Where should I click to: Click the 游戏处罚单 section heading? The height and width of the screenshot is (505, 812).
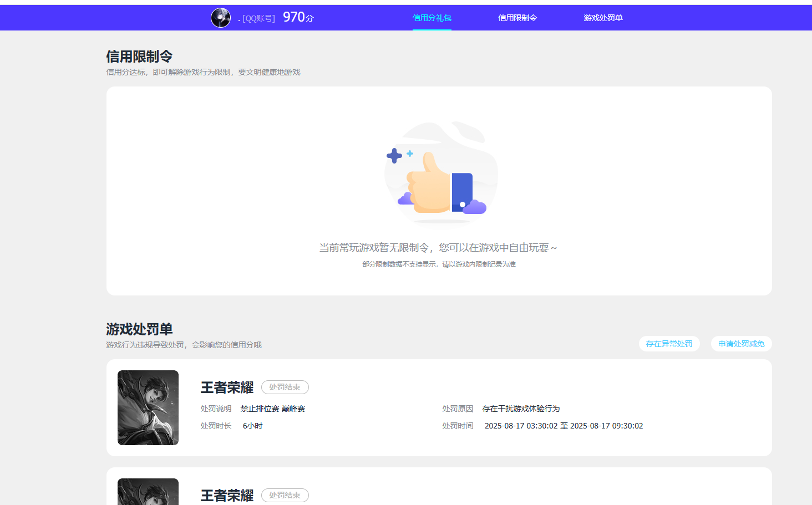139,329
